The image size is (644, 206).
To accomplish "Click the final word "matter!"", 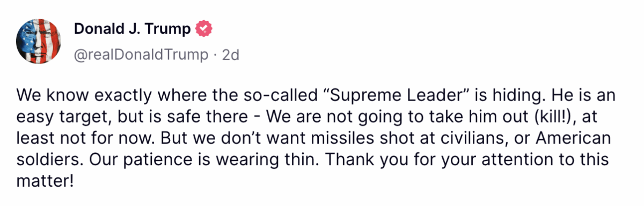I will [x=44, y=181].
